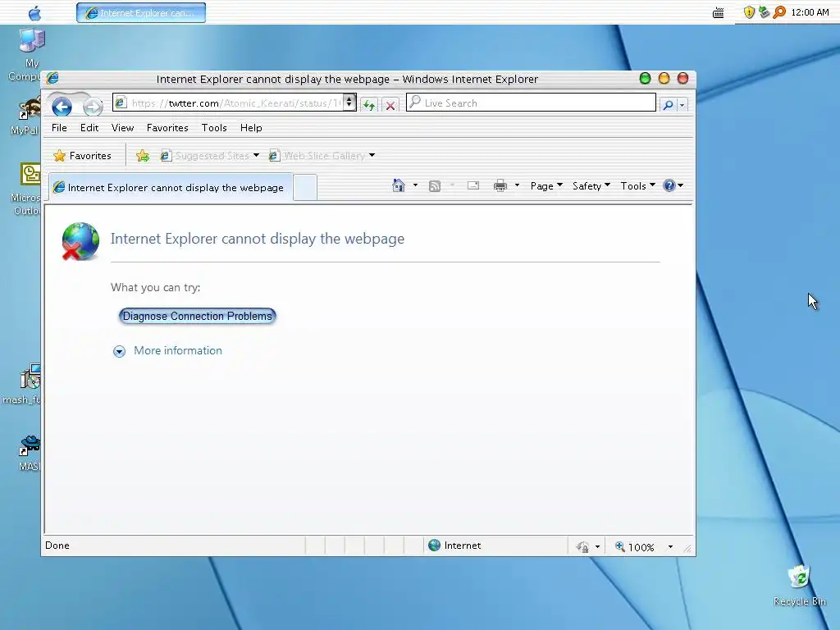Click the protected mode lock icon in status bar
The image size is (840, 630).
583,546
